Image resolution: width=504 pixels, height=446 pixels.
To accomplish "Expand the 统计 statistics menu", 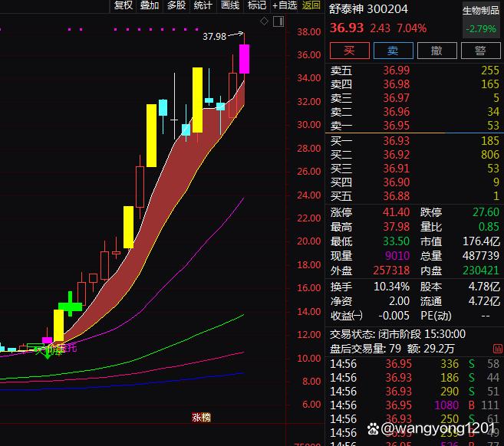I will click(203, 5).
